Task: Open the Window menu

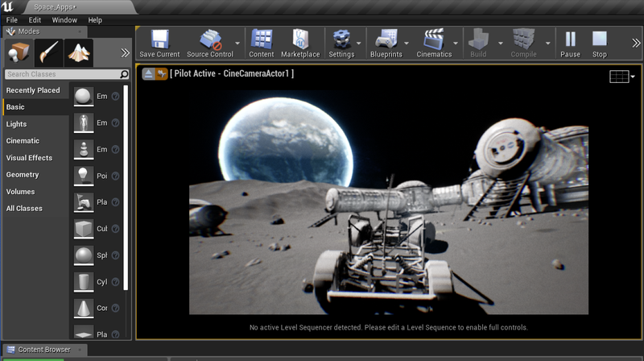Action: click(64, 19)
